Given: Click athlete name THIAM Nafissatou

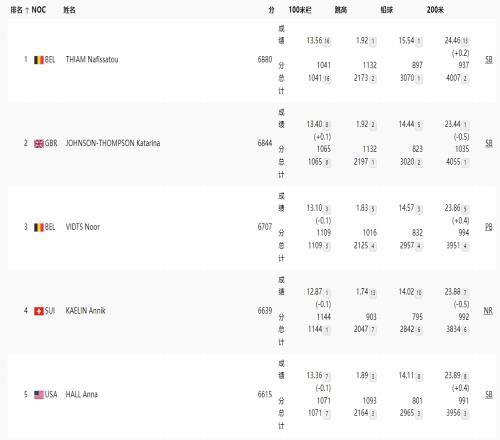Looking at the screenshot, I should (92, 60).
